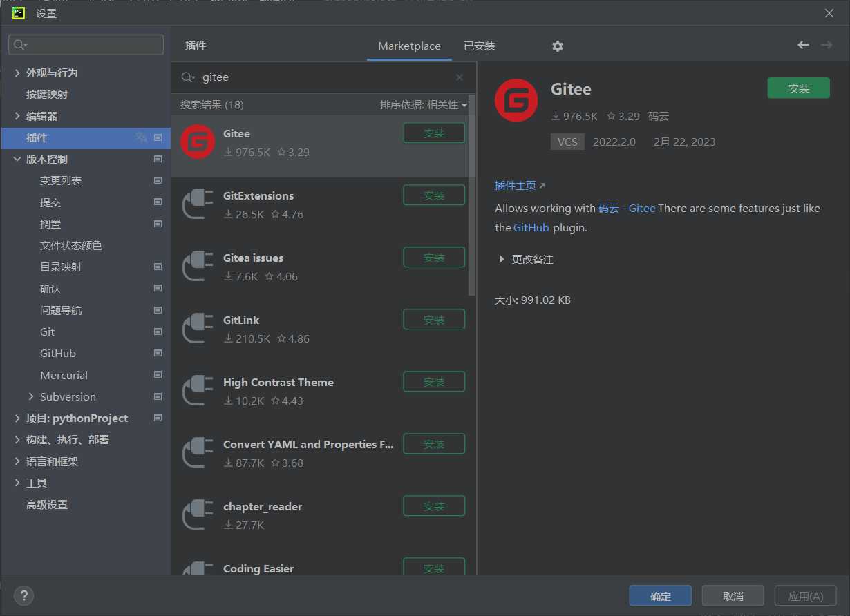Open the GitHub link in description
Image resolution: width=850 pixels, height=616 pixels.
click(531, 227)
